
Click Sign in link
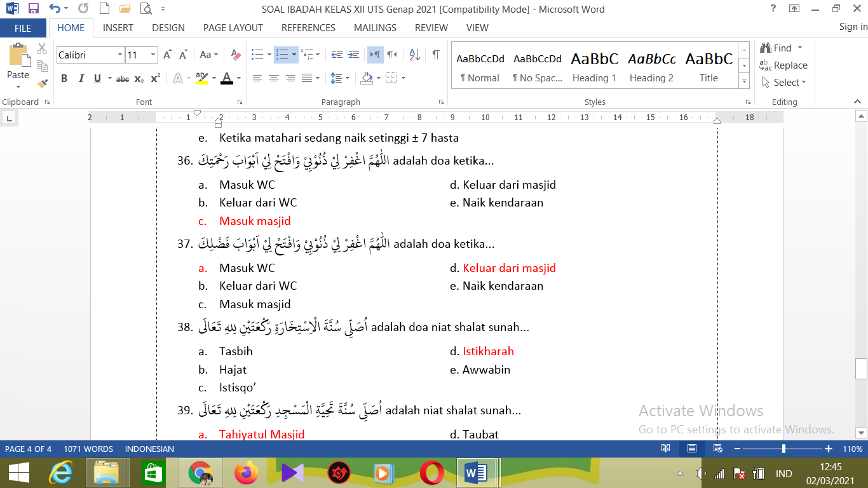point(853,27)
